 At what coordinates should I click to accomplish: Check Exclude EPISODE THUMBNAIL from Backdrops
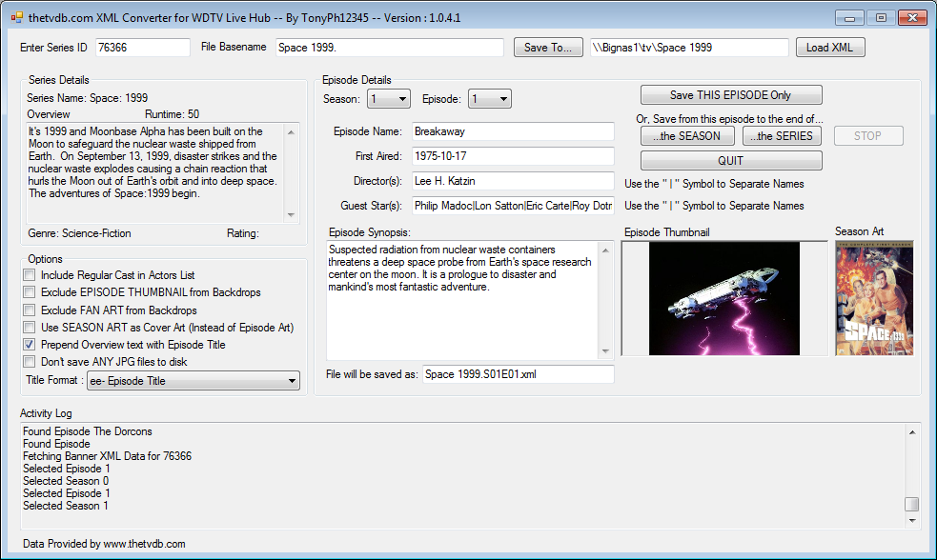point(30,292)
